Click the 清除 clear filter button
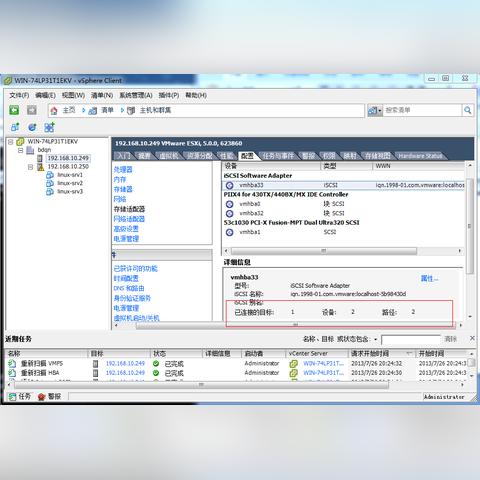The height and width of the screenshot is (480, 480). point(451,339)
